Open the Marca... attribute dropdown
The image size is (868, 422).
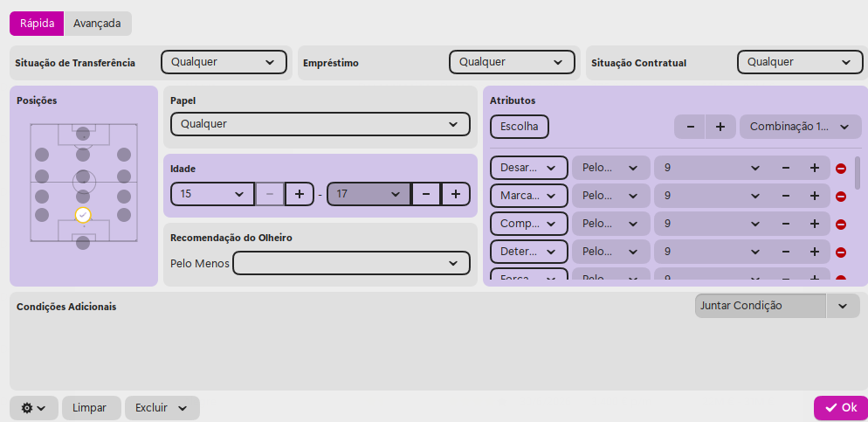pyautogui.click(x=529, y=196)
